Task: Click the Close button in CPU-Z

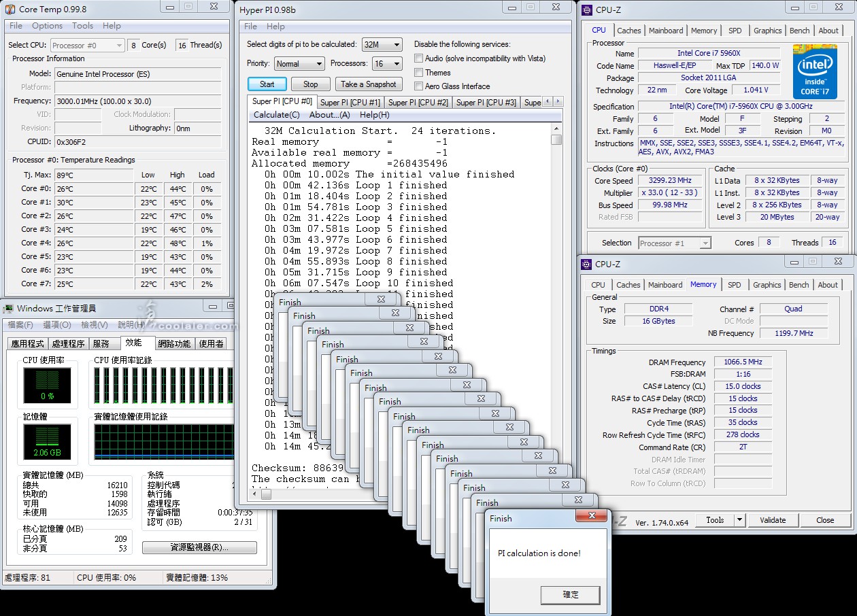Action: [825, 520]
